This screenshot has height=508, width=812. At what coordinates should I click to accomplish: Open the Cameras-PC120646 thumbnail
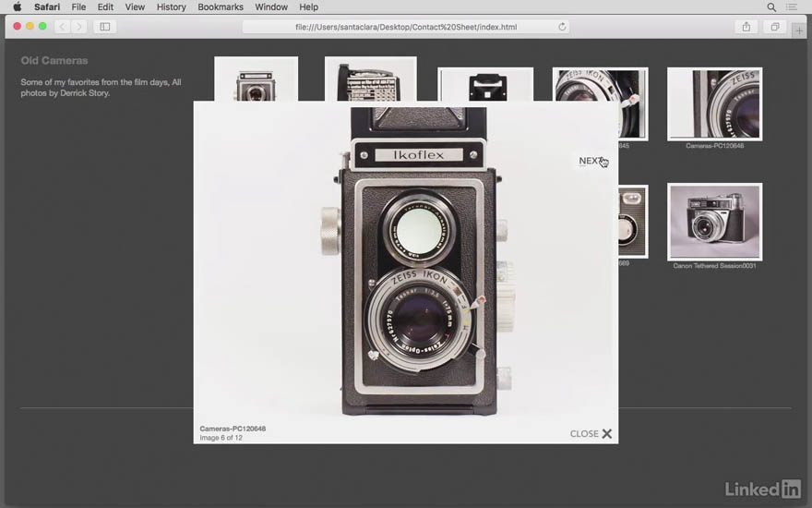click(714, 103)
